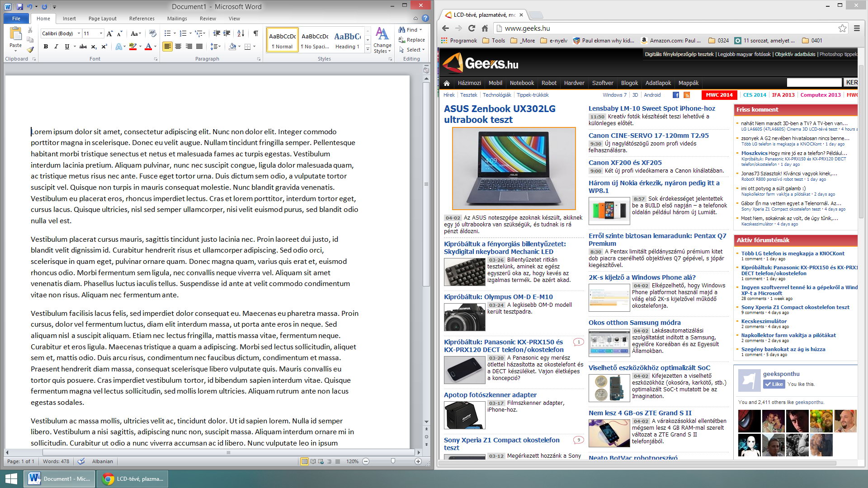
Task: Align paragraph text to the right
Action: coord(189,47)
